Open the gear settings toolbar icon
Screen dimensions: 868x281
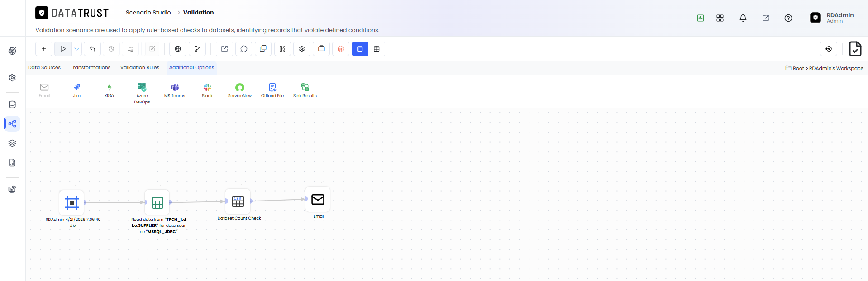302,49
